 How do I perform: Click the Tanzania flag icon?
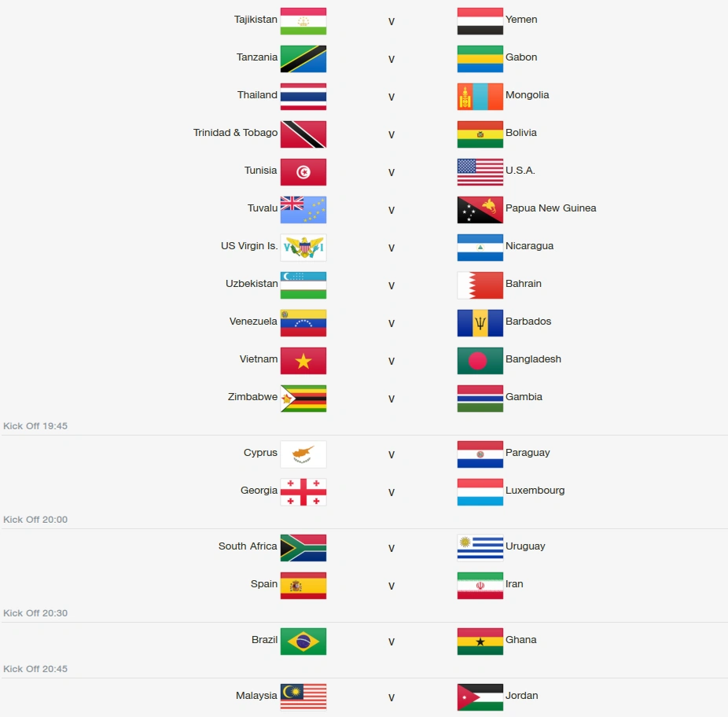[303, 59]
